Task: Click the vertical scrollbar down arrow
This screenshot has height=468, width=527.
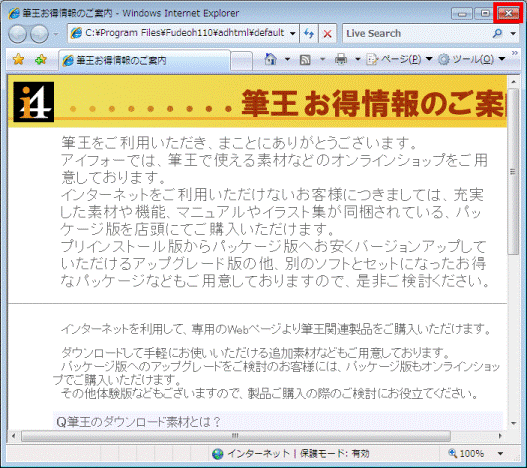Action: [x=513, y=423]
